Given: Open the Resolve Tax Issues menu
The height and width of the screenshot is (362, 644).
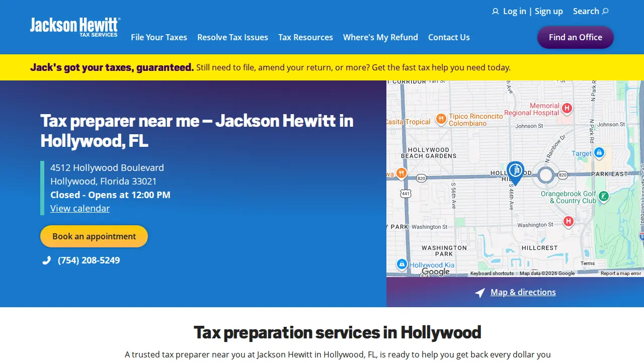Looking at the screenshot, I should point(232,37).
